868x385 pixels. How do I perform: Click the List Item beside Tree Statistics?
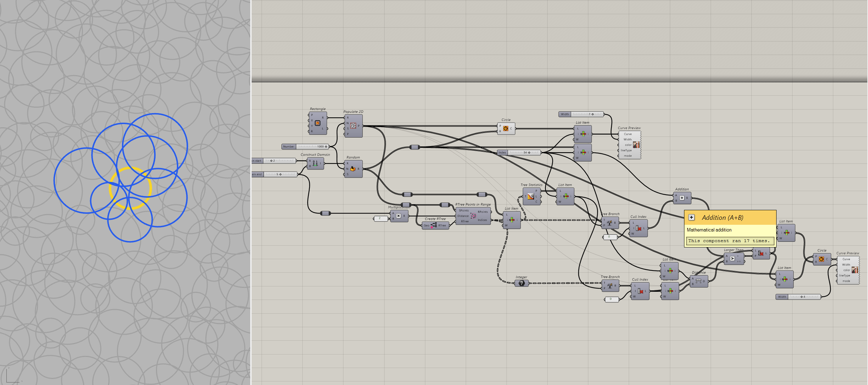pyautogui.click(x=565, y=196)
